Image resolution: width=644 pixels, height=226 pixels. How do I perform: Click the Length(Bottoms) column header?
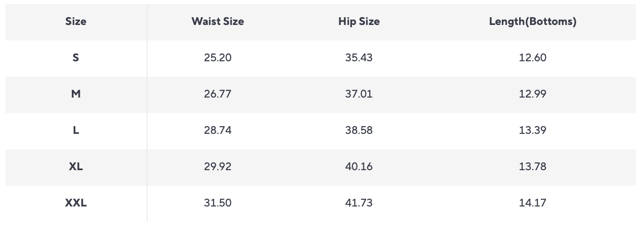533,21
